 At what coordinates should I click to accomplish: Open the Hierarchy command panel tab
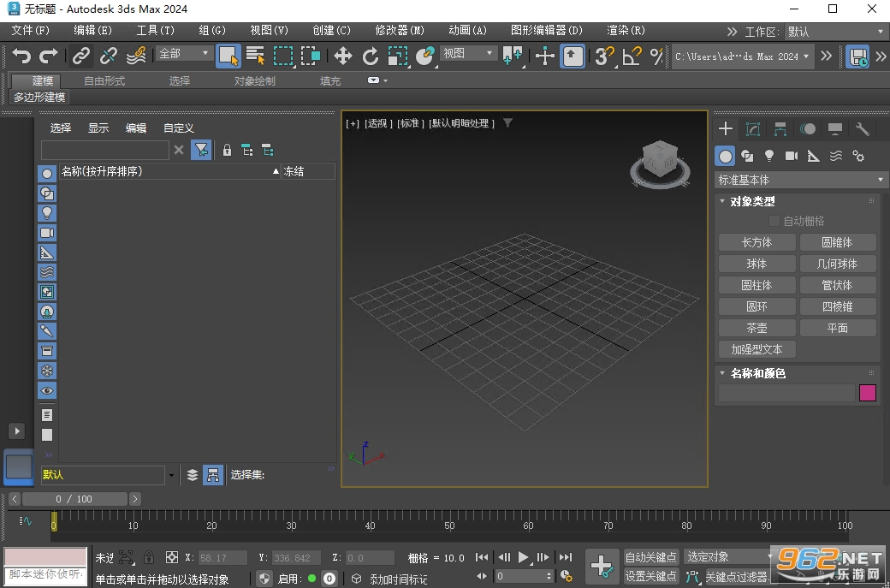pyautogui.click(x=780, y=129)
